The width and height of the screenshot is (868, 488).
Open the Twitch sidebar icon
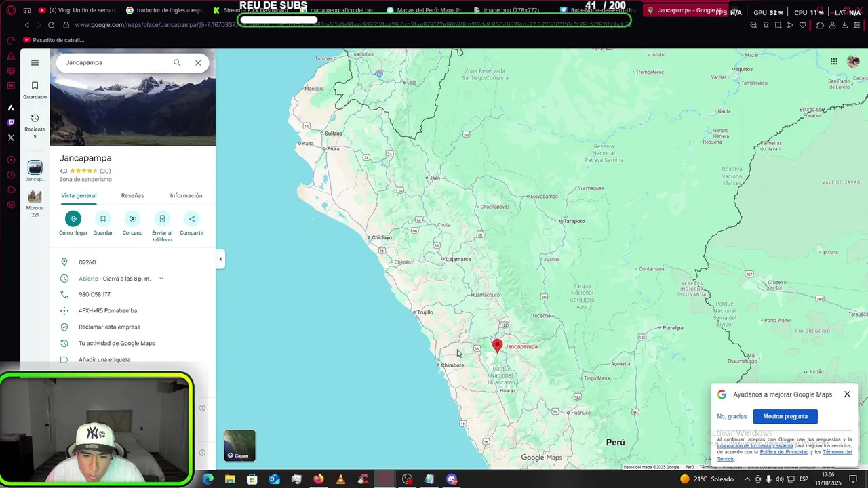(11, 123)
